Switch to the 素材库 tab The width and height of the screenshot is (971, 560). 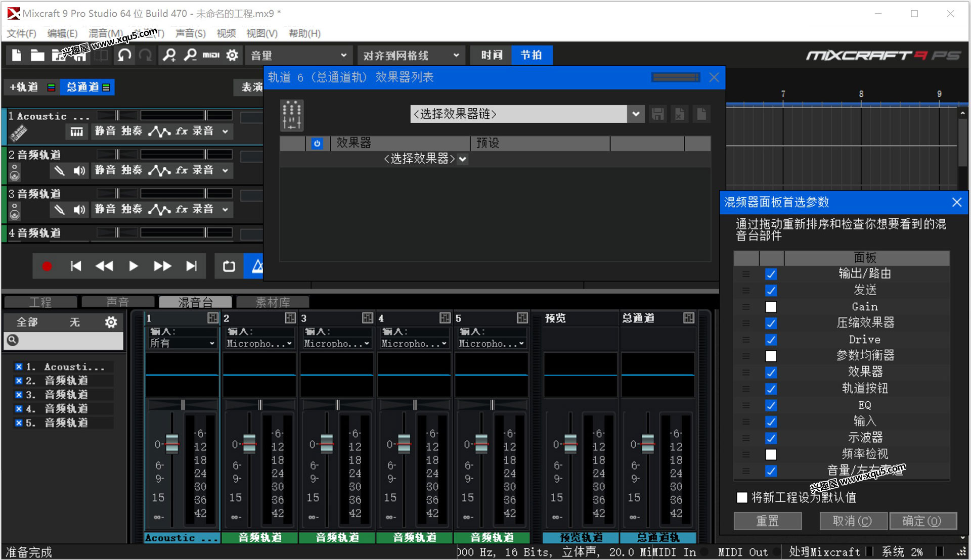[x=273, y=302]
